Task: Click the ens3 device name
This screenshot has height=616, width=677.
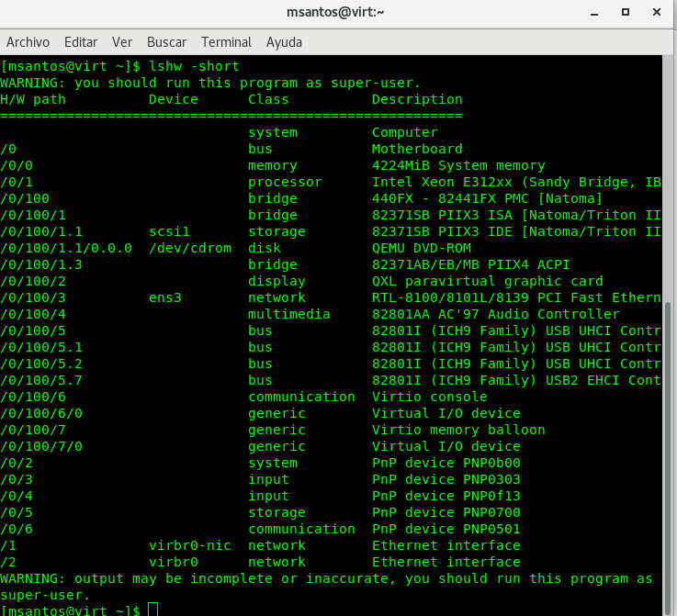Action: pyautogui.click(x=165, y=297)
